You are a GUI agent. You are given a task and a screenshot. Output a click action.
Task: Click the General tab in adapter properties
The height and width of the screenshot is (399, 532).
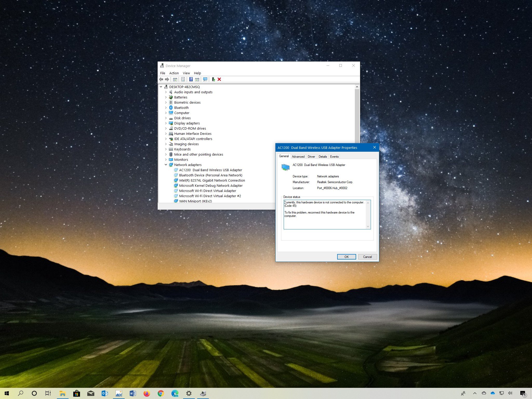point(284,156)
